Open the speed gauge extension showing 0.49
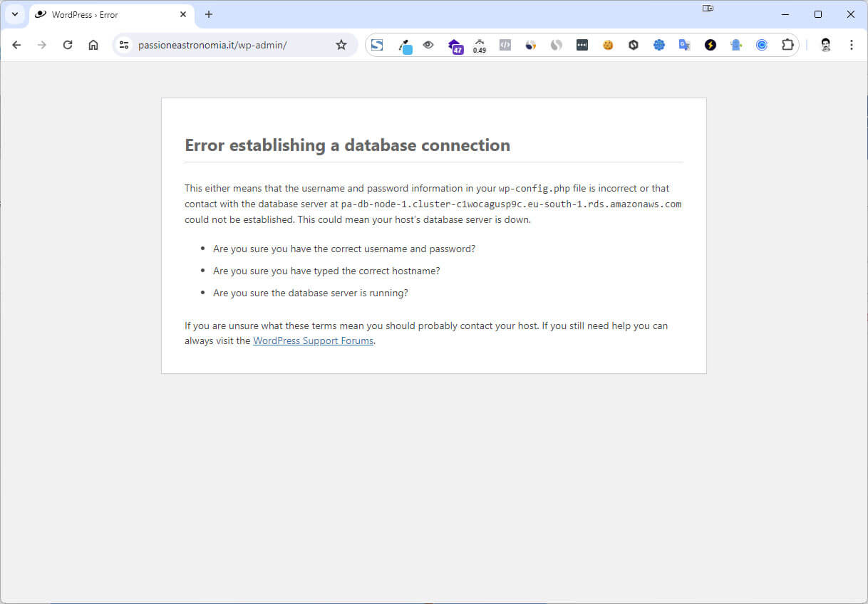868x604 pixels. click(x=480, y=46)
